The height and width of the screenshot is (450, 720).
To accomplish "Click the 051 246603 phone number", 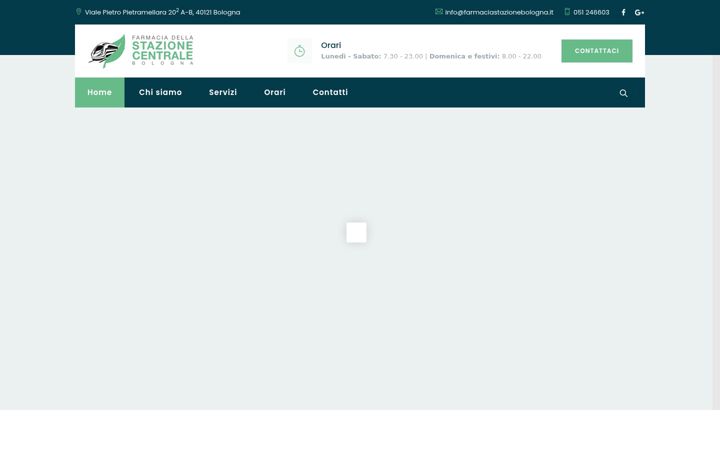I will [591, 12].
